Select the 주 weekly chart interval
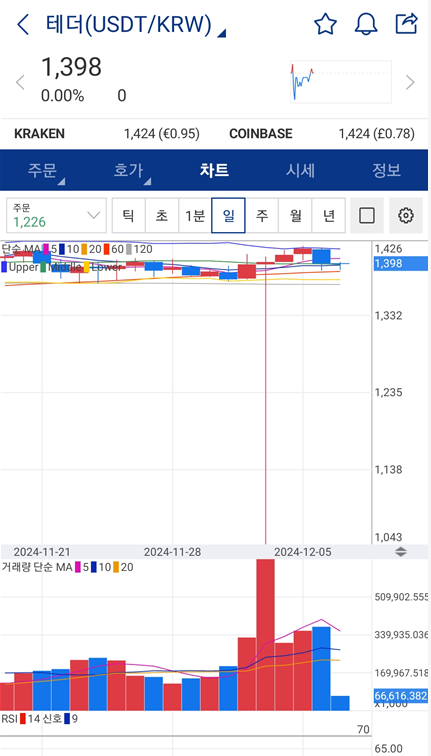Viewport: 431px width, 756px height. 262,216
